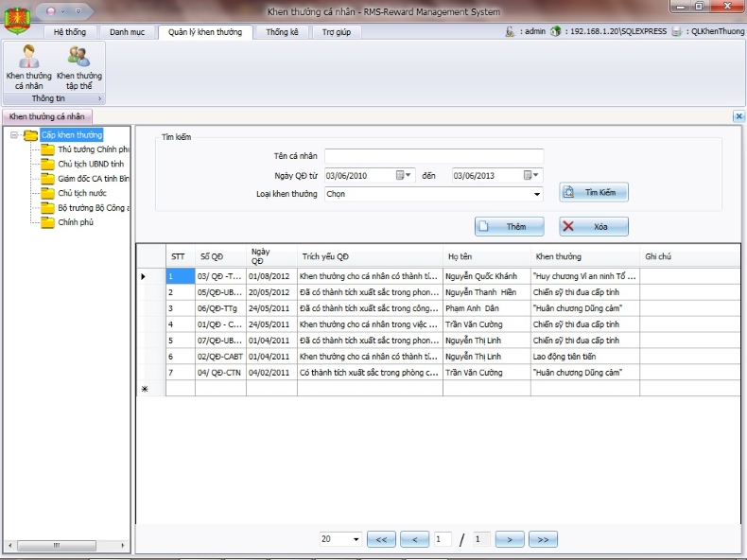The image size is (747, 560).
Task: Open Khen thưởng tập thể ribbon icon
Action: tap(79, 66)
